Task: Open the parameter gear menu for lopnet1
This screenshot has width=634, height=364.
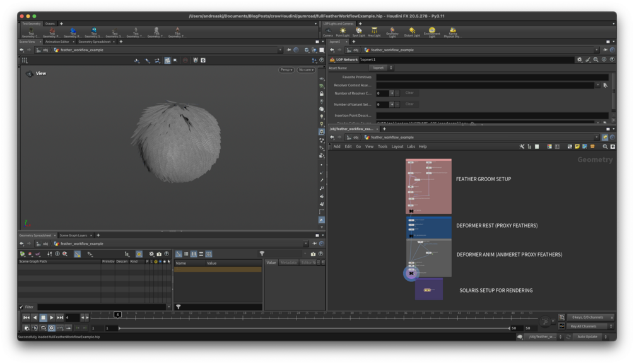Action: 579,59
